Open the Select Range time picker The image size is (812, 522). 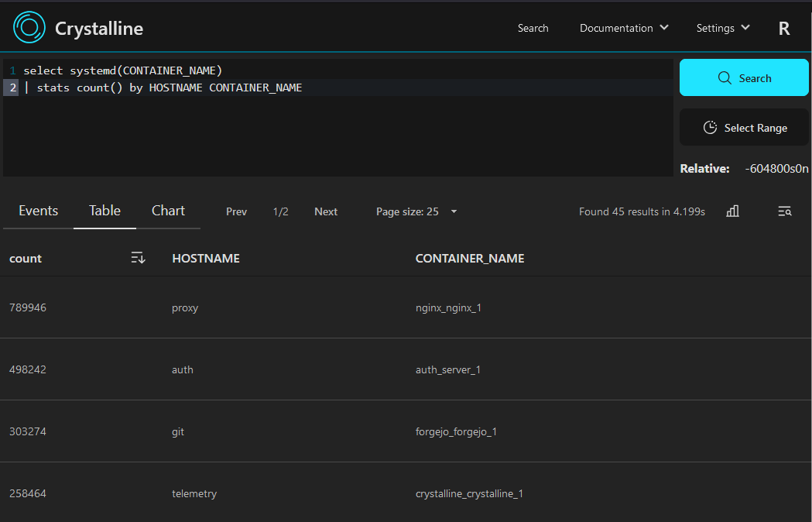tap(744, 128)
